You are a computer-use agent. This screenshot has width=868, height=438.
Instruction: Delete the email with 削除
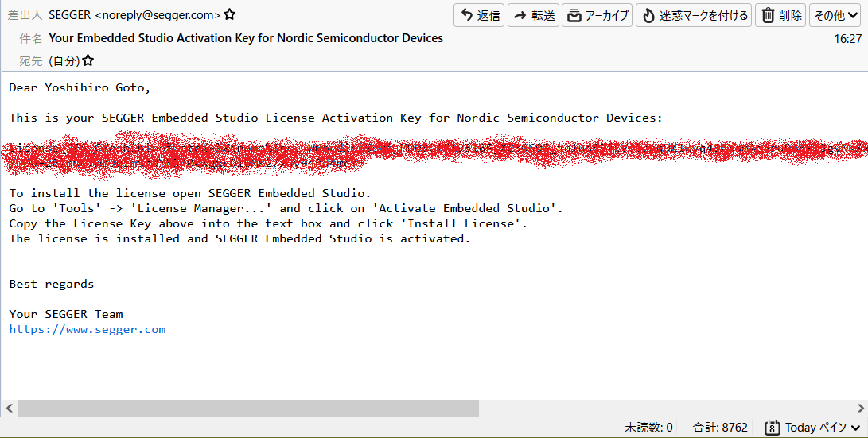[780, 15]
